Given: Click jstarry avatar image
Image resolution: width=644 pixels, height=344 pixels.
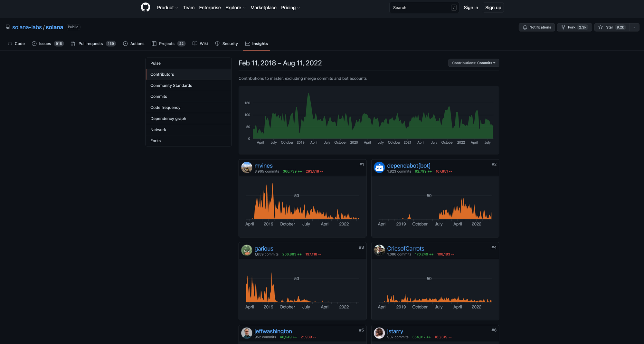Looking at the screenshot, I should [379, 333].
